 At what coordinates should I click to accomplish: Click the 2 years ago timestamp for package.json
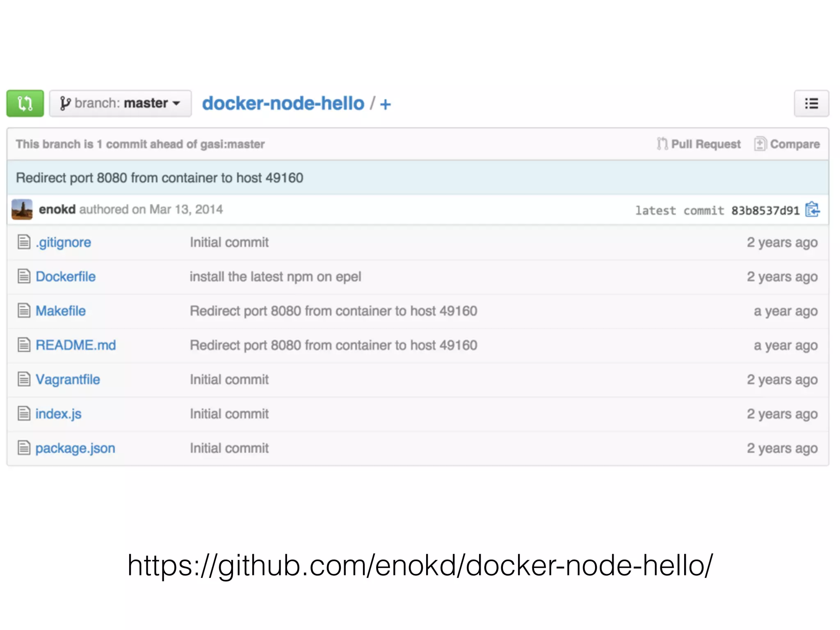coord(782,448)
